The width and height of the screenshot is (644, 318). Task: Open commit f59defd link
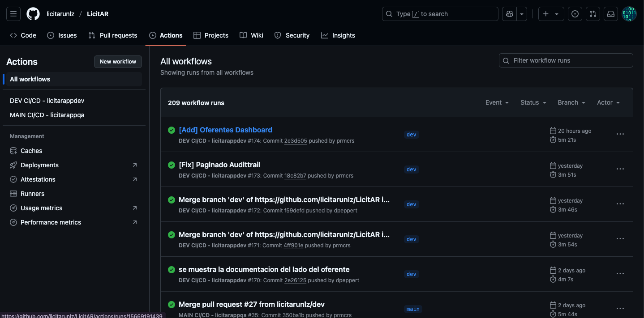(294, 211)
